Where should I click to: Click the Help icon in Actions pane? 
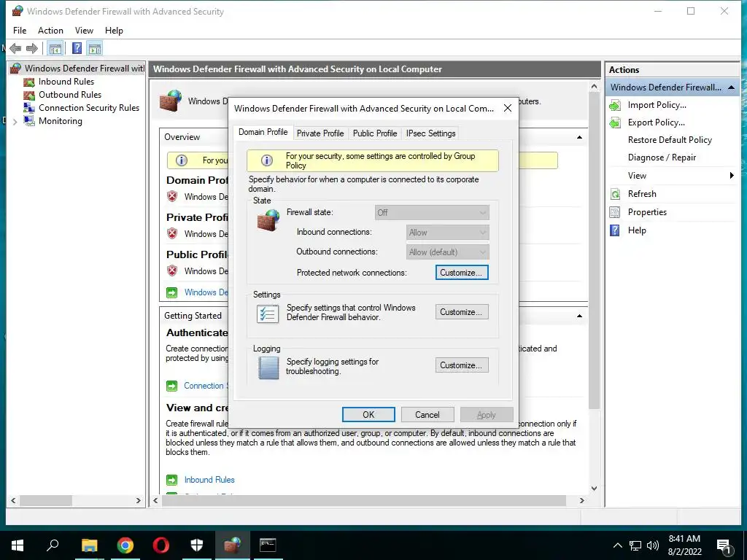(x=615, y=230)
